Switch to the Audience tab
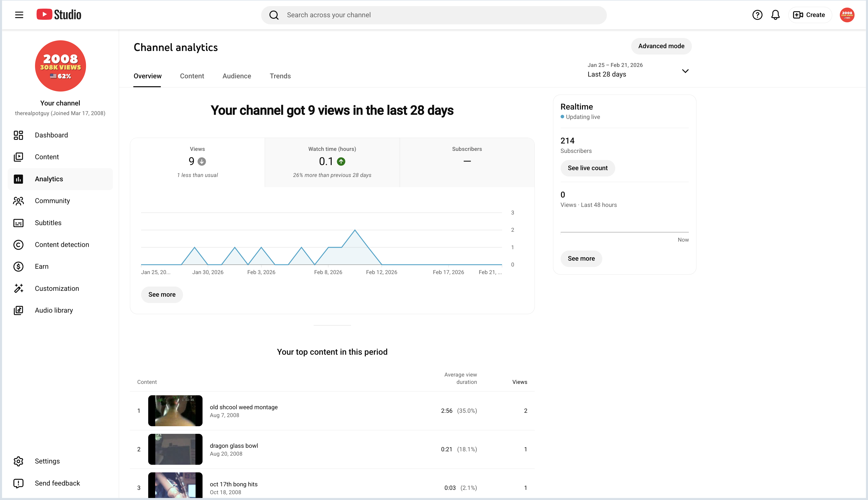 tap(237, 76)
